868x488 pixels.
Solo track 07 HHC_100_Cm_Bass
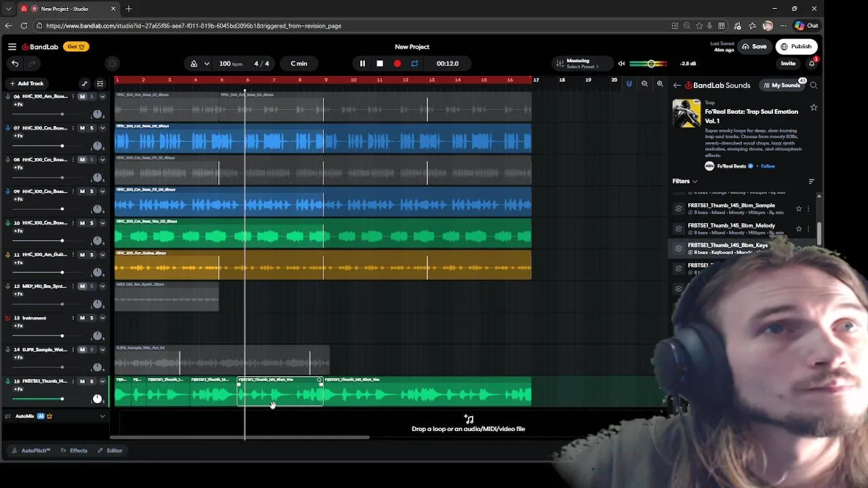click(x=92, y=128)
